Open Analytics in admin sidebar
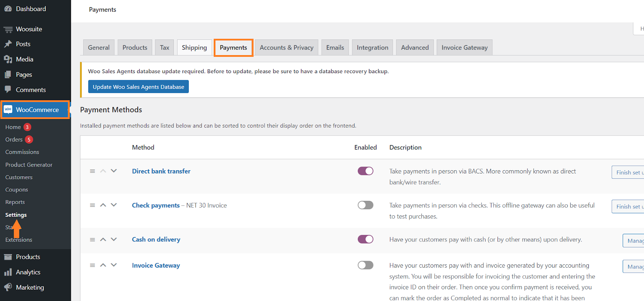This screenshot has height=301, width=644. click(28, 272)
